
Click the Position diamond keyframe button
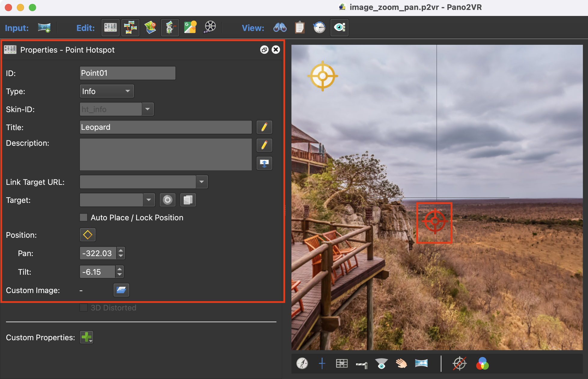click(88, 235)
